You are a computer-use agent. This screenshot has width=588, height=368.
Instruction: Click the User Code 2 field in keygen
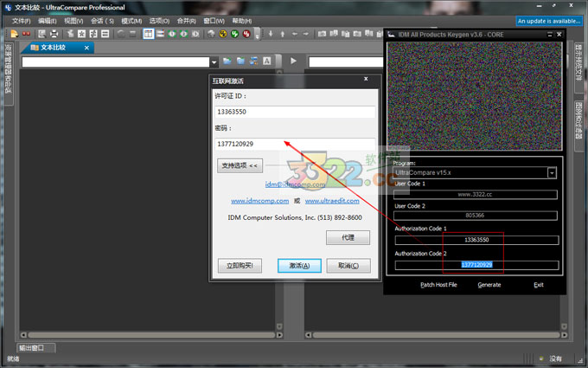point(475,216)
